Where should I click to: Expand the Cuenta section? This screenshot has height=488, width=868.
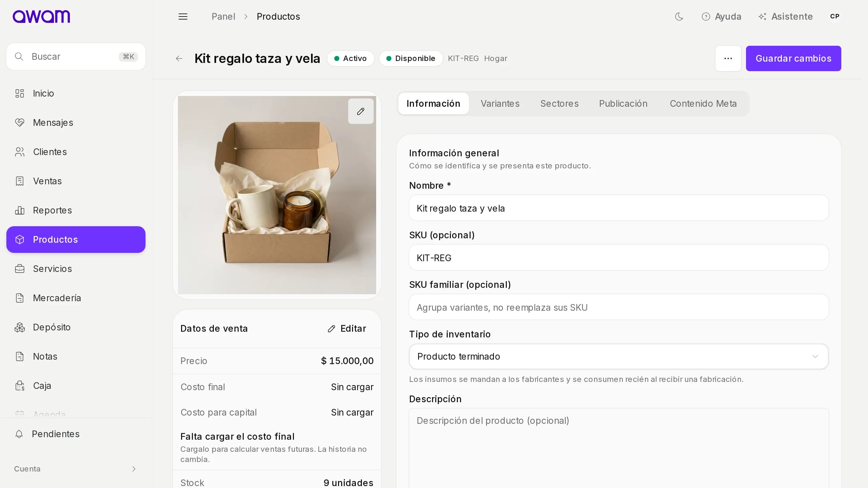click(76, 469)
